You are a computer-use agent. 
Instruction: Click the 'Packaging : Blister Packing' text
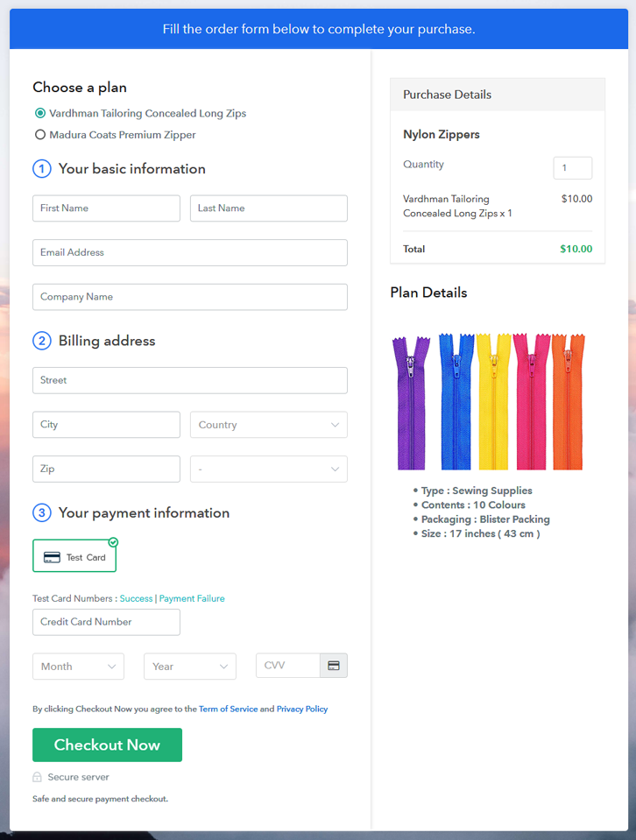click(x=485, y=519)
